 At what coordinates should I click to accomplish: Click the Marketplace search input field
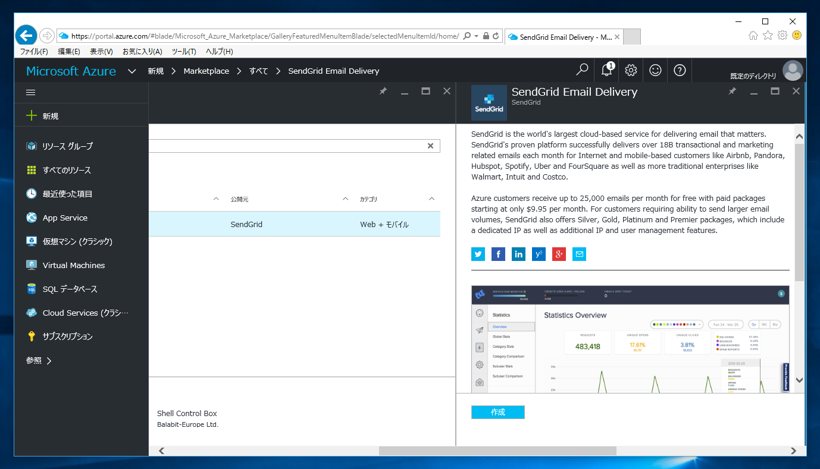tap(294, 146)
